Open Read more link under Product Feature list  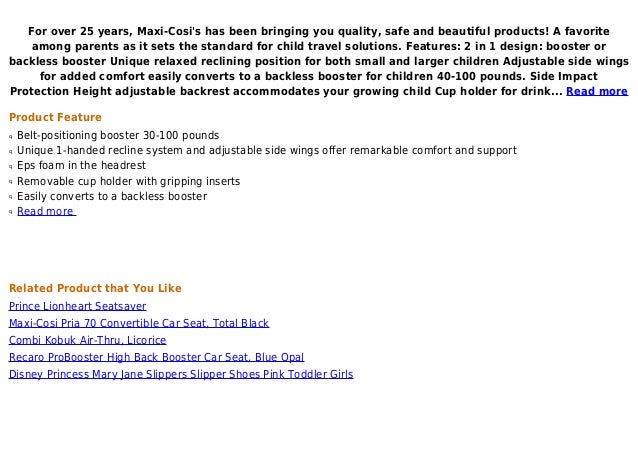click(x=46, y=212)
